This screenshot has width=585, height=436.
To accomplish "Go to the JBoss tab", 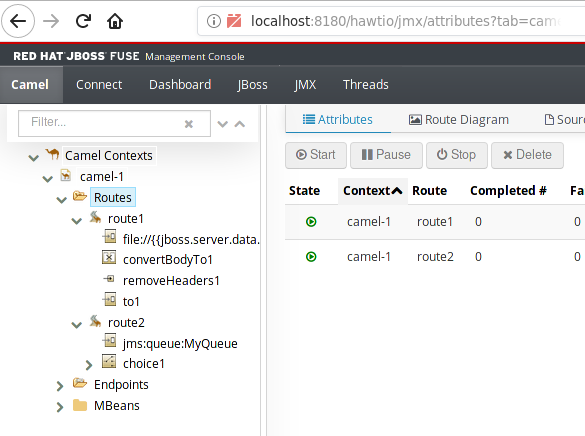I will pos(253,85).
